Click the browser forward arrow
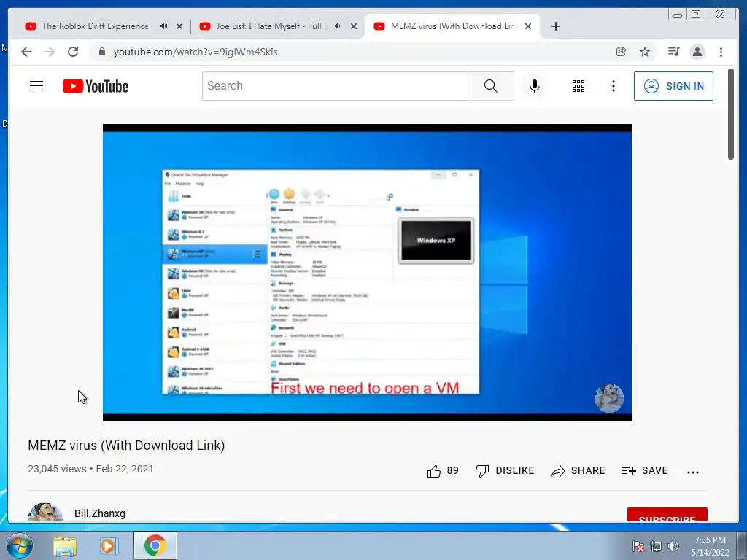 click(50, 52)
